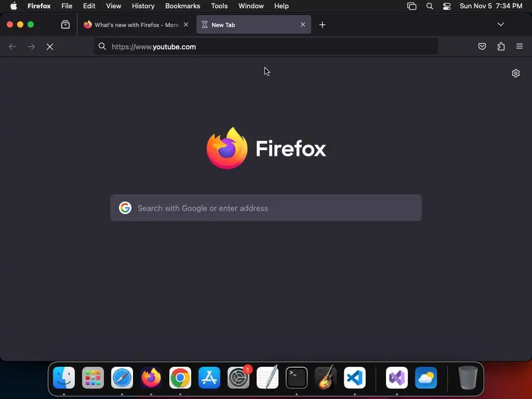Image resolution: width=532 pixels, height=399 pixels.
Task: Save page to Pocket
Action: (x=482, y=46)
